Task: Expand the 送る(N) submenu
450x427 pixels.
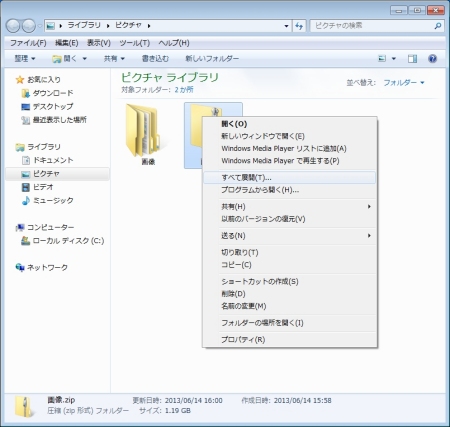Action: [289, 236]
